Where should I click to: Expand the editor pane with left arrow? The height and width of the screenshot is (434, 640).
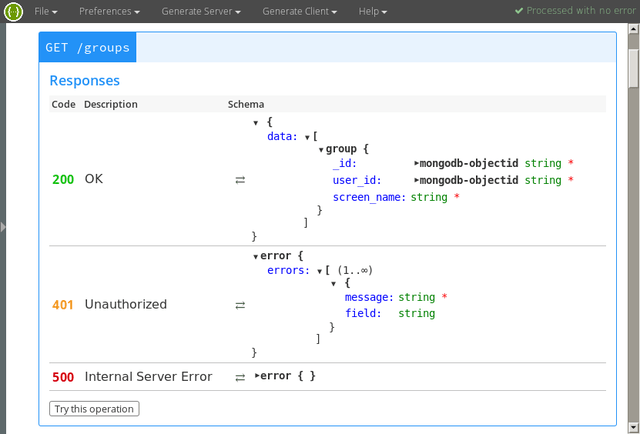[3, 227]
